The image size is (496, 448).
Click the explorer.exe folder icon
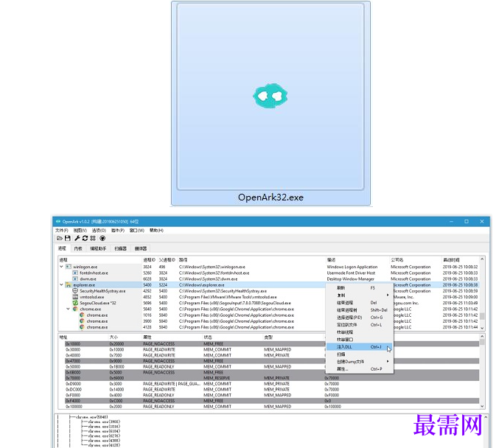click(x=69, y=285)
